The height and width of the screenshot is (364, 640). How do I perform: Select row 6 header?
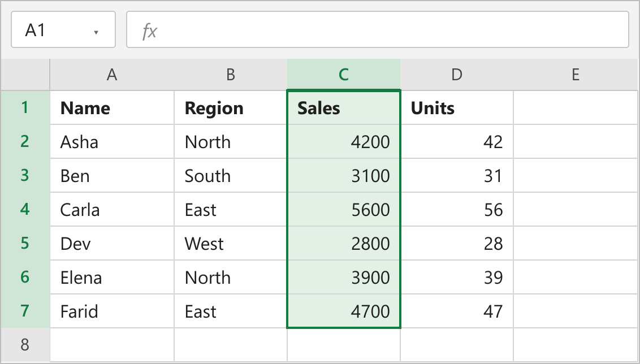(x=25, y=276)
